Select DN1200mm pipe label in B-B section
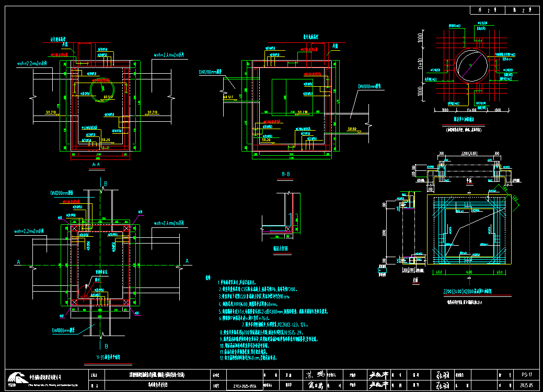 pyautogui.click(x=210, y=72)
